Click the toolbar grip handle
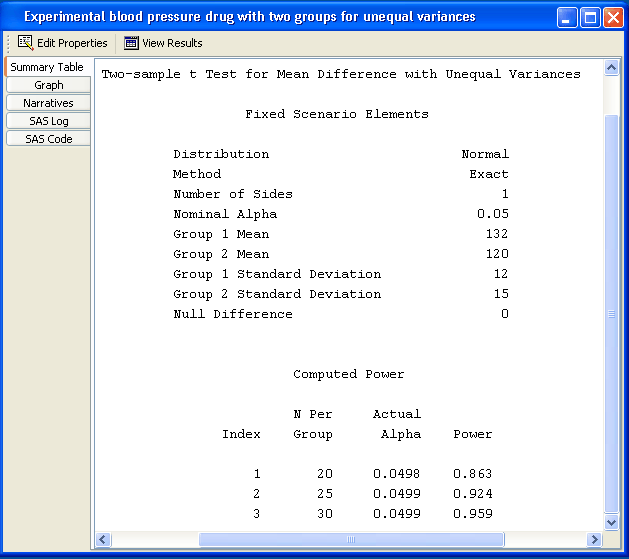Image resolution: width=629 pixels, height=559 pixels. tap(10, 43)
